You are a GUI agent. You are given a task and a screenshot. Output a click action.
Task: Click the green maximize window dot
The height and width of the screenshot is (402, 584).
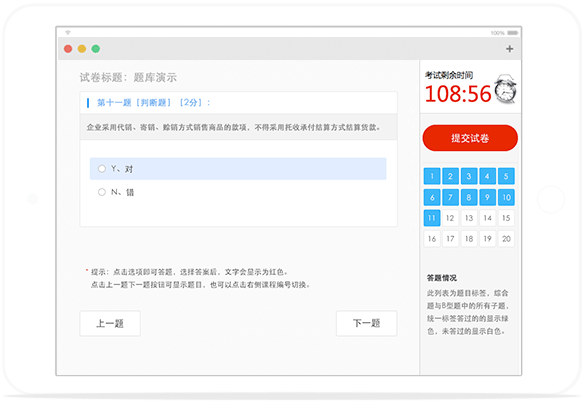tap(96, 49)
